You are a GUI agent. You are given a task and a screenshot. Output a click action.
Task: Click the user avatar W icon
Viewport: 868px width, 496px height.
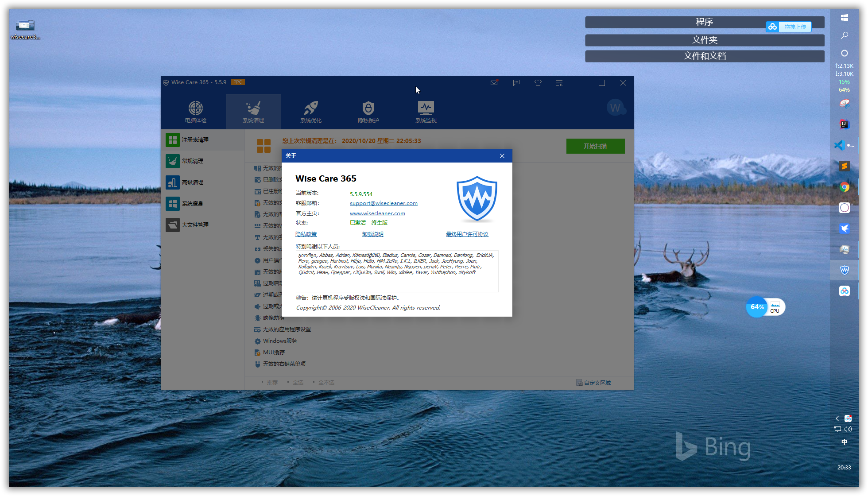(616, 108)
